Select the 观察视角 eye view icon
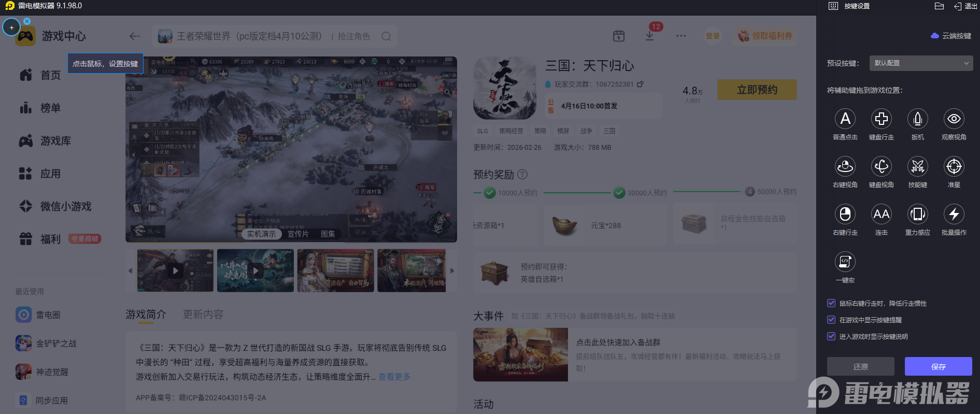The height and width of the screenshot is (414, 980). pos(954,119)
